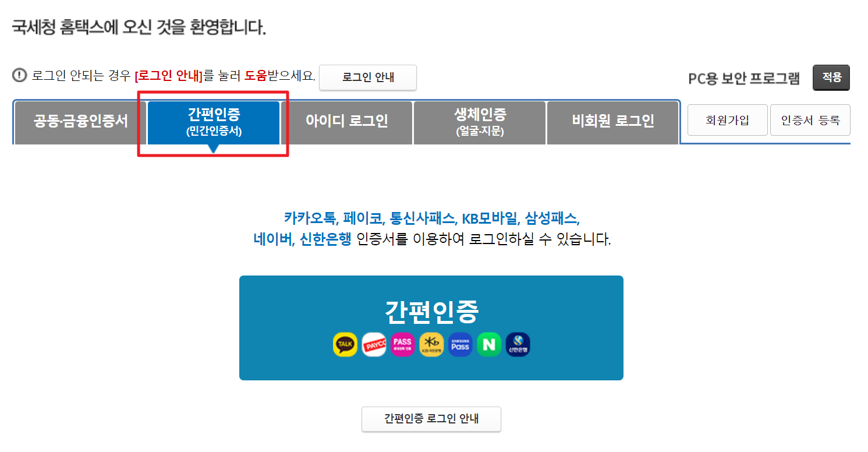Click the large blue 간편인증 login button
This screenshot has width=868, height=452.
coord(431,328)
